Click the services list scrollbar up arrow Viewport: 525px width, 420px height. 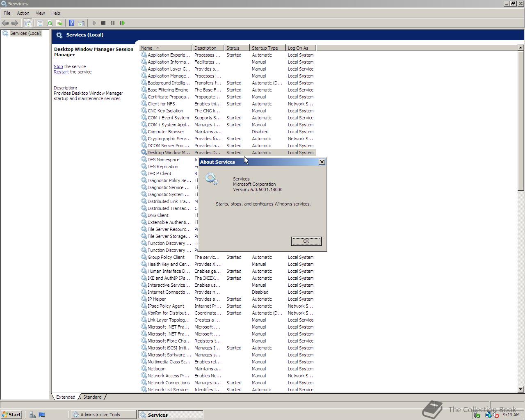click(x=521, y=48)
